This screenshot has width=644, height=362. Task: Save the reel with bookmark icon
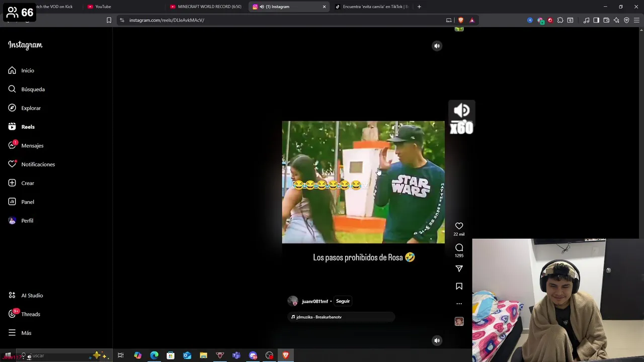(x=459, y=286)
